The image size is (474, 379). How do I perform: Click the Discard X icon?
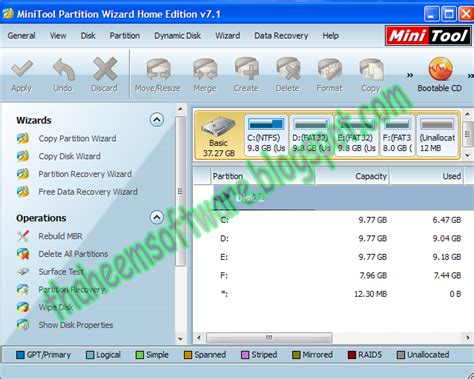click(105, 69)
